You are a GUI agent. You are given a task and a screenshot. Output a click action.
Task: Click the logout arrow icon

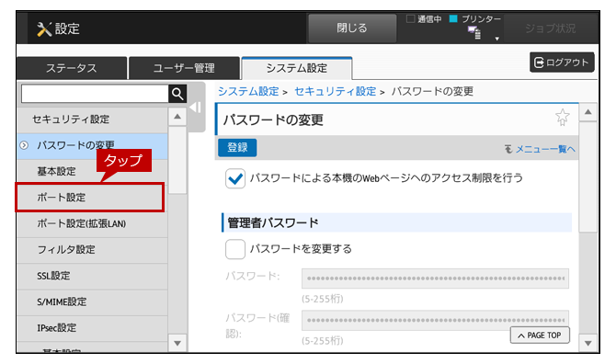tap(539, 63)
